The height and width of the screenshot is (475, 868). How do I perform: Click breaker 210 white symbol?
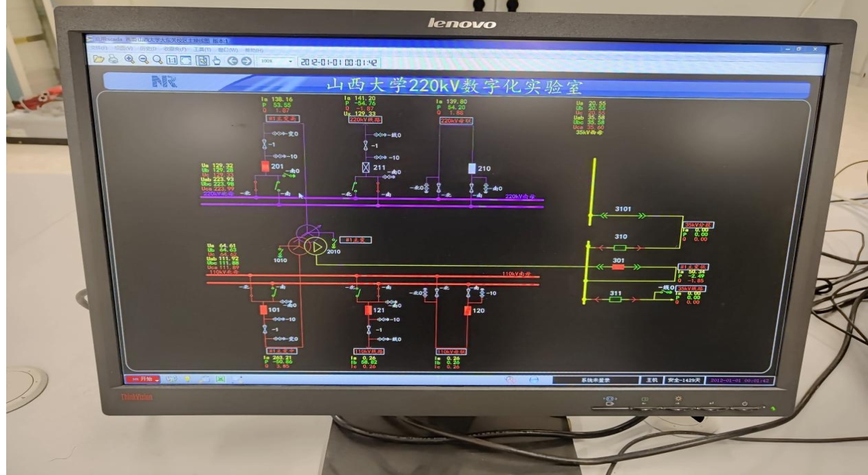(472, 168)
